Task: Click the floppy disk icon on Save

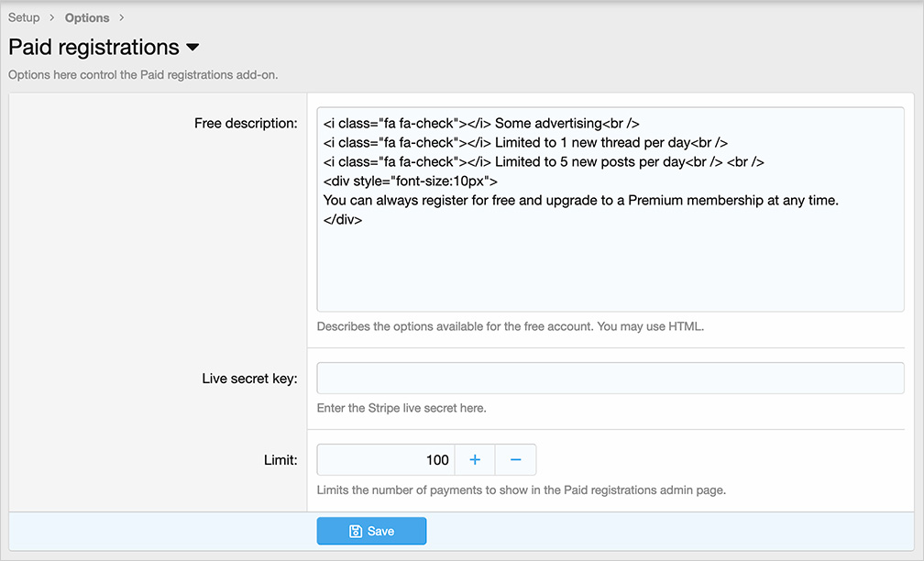Action: click(356, 531)
